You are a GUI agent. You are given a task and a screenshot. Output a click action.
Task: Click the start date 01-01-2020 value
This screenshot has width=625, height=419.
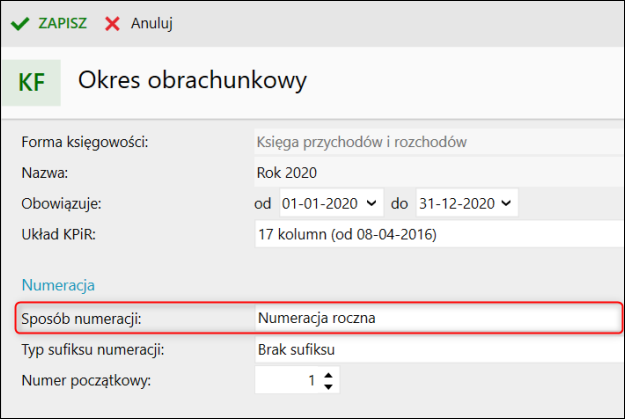[320, 204]
